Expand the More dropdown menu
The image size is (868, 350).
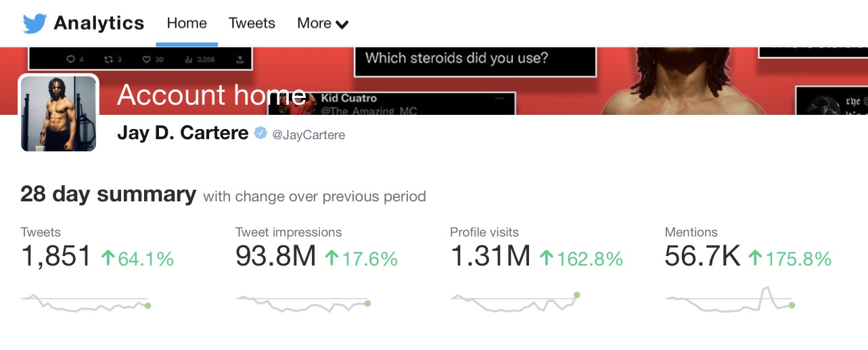coord(323,24)
